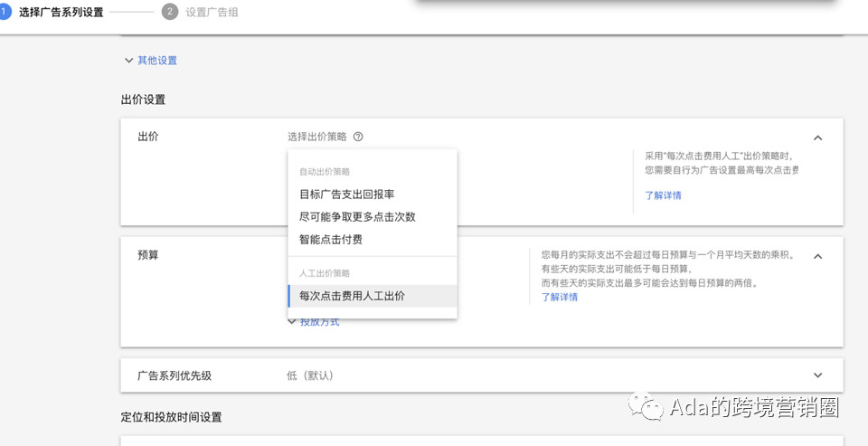Collapse the 出价 card with its chevron
868x446 pixels.
[817, 138]
